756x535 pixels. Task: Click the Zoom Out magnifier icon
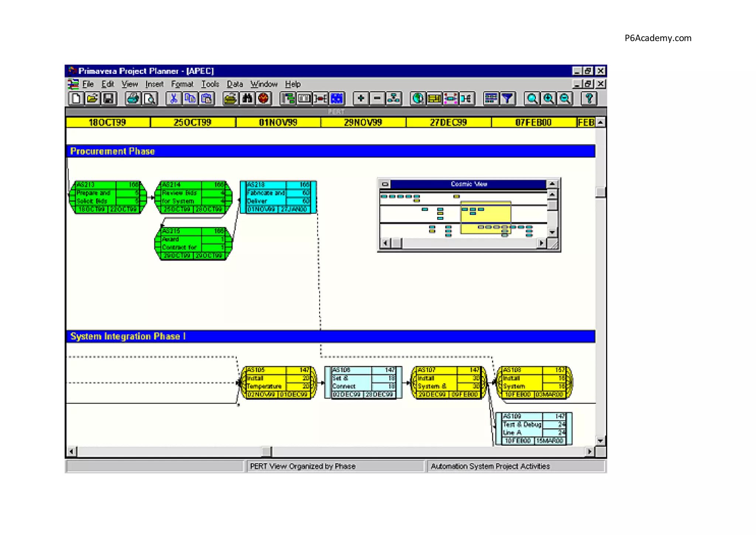coord(565,99)
